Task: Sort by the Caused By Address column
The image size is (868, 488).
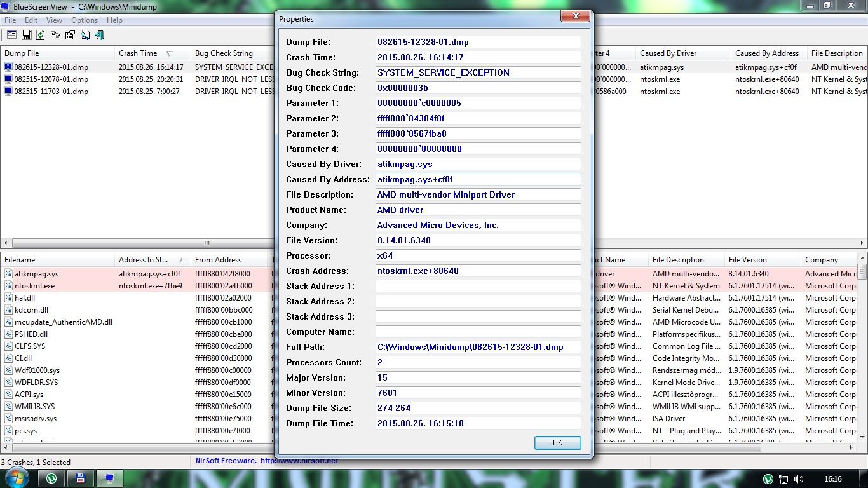Action: point(769,53)
